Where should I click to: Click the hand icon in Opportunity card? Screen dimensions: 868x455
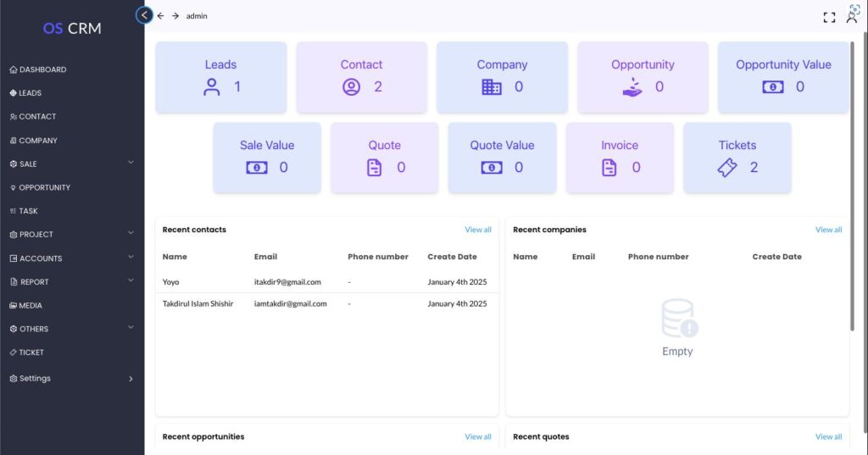click(632, 87)
